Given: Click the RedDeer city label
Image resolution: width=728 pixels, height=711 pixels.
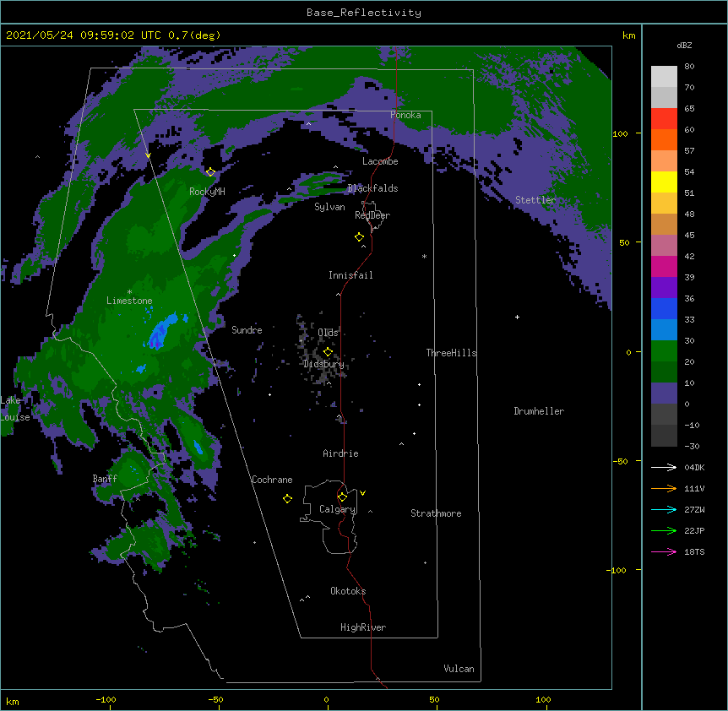Looking at the screenshot, I should 372,214.
